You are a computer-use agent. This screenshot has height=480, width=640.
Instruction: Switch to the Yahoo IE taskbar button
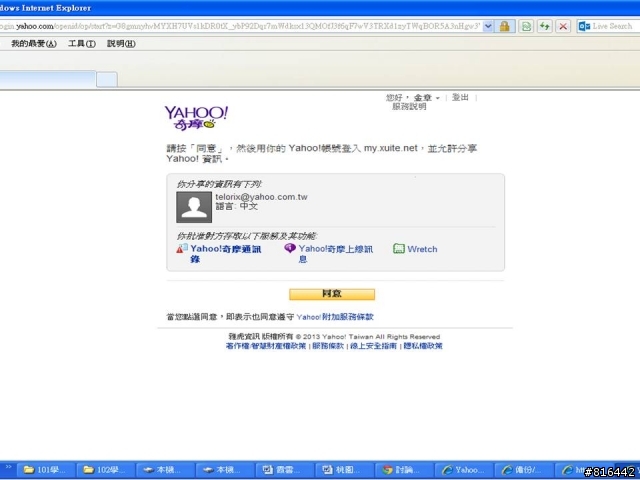(464, 470)
